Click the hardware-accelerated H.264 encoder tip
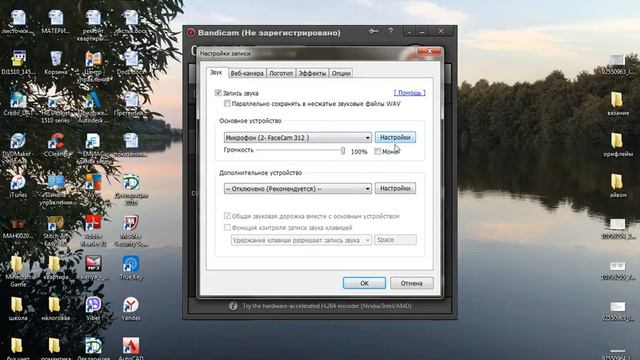Viewport: 640px width, 360px height. click(x=327, y=306)
